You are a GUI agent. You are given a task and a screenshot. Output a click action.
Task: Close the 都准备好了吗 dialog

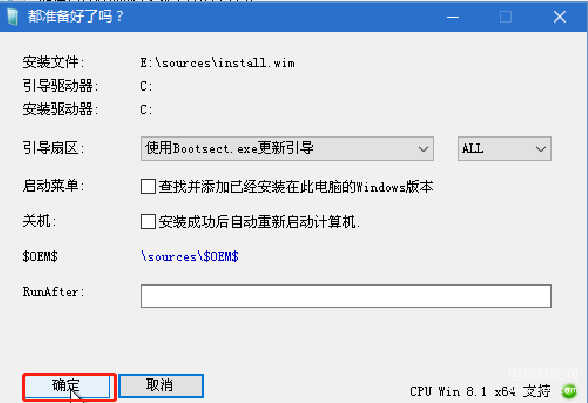[560, 17]
